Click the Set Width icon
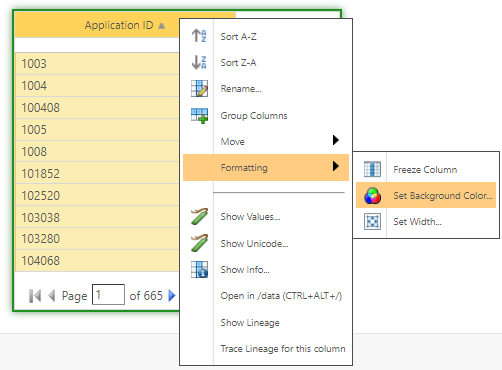The image size is (502, 370). [372, 221]
